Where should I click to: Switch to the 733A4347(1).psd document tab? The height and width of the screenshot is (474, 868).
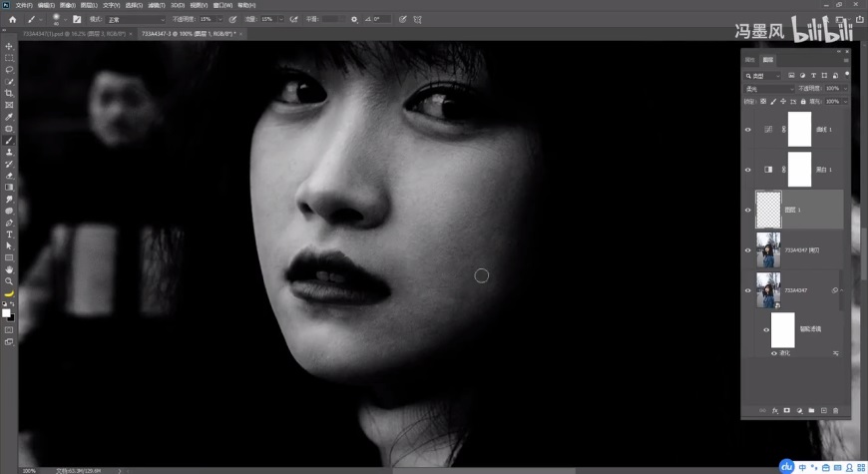[74, 34]
